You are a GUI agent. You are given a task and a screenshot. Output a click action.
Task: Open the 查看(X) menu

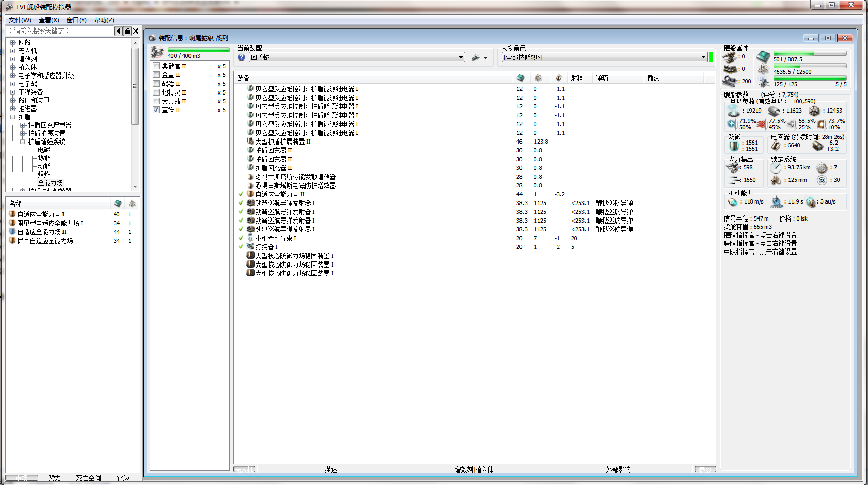(49, 20)
